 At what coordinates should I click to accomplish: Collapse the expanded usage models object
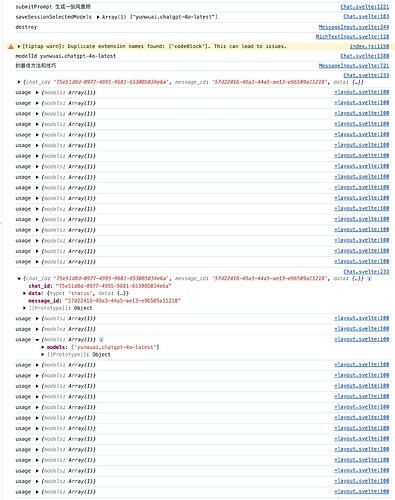pyautogui.click(x=37, y=340)
